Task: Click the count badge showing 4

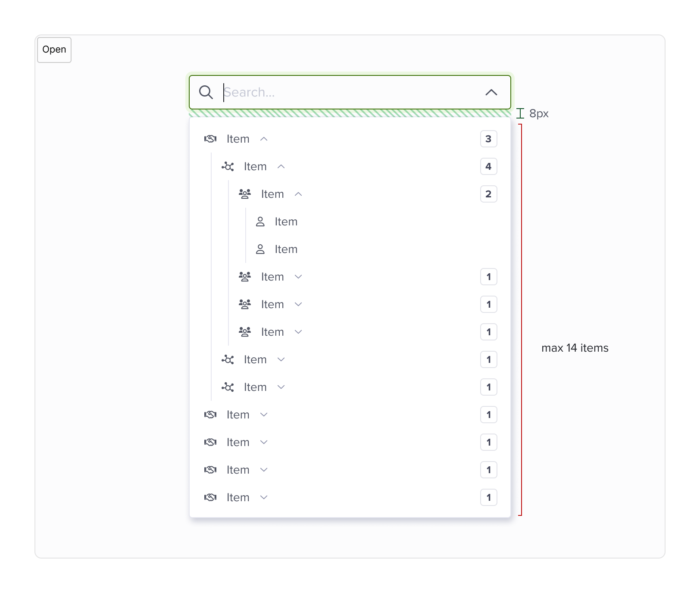Action: [488, 166]
